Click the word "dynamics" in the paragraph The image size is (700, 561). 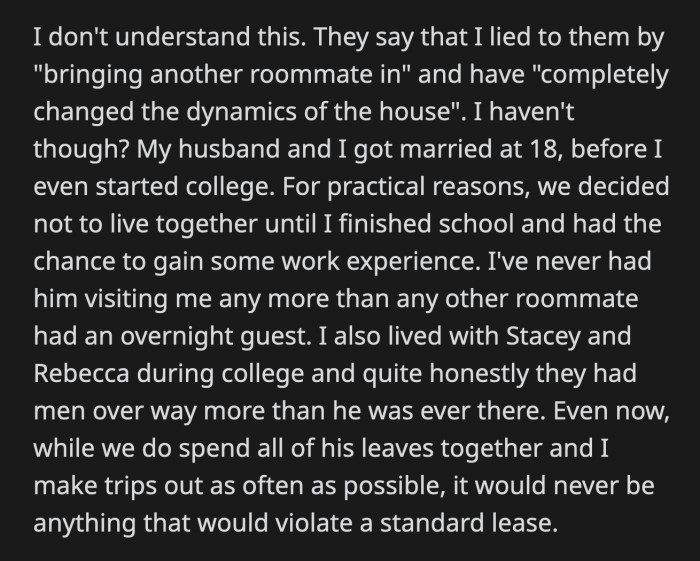point(241,112)
